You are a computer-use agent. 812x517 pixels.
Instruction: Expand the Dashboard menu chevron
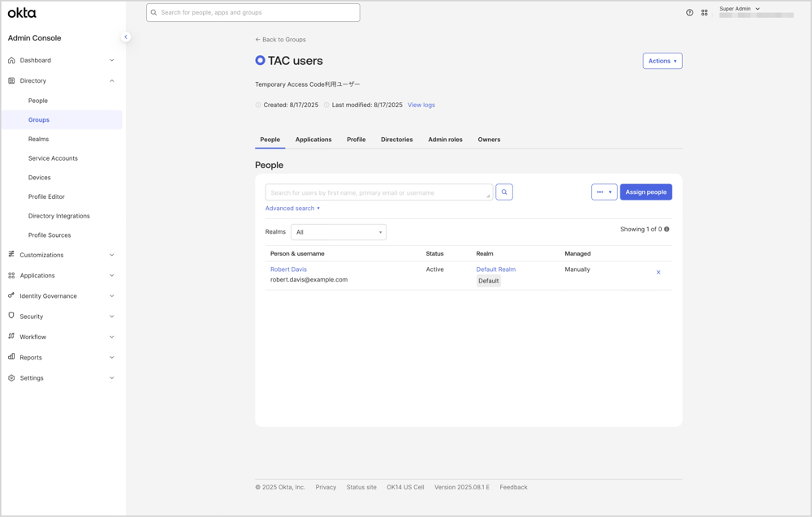point(112,60)
